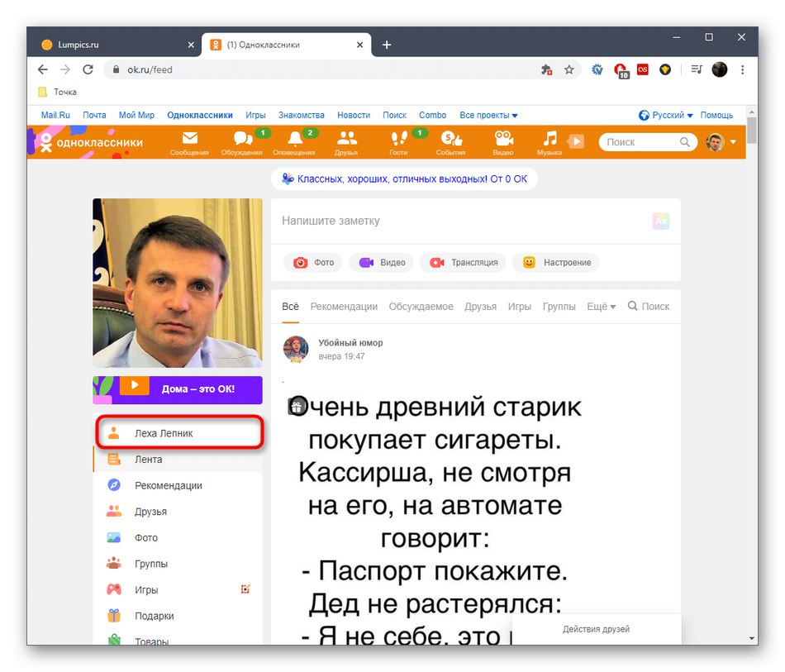Open sidebar Фото section
This screenshot has height=672, width=785.
tap(145, 537)
